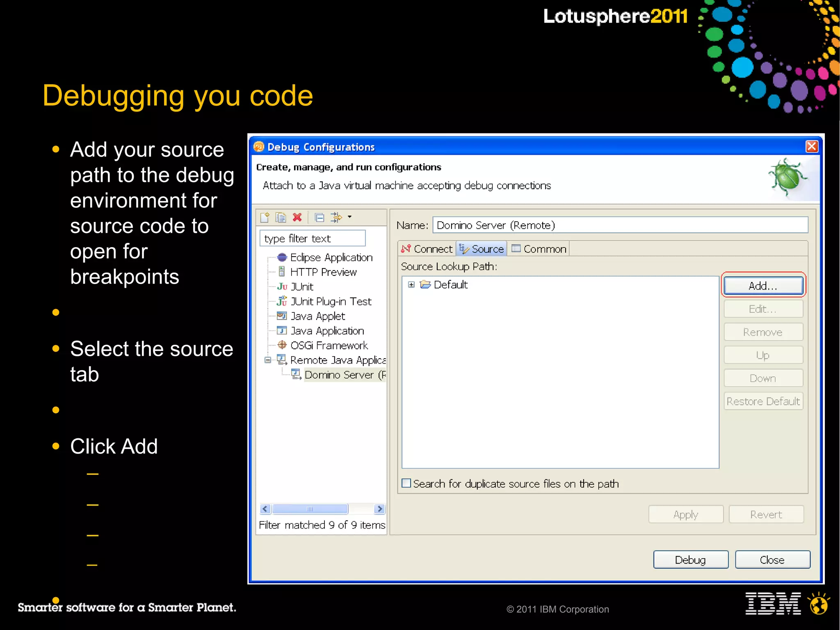This screenshot has height=630, width=840.
Task: Click the OSGi Framework icon in tree
Action: click(x=282, y=345)
